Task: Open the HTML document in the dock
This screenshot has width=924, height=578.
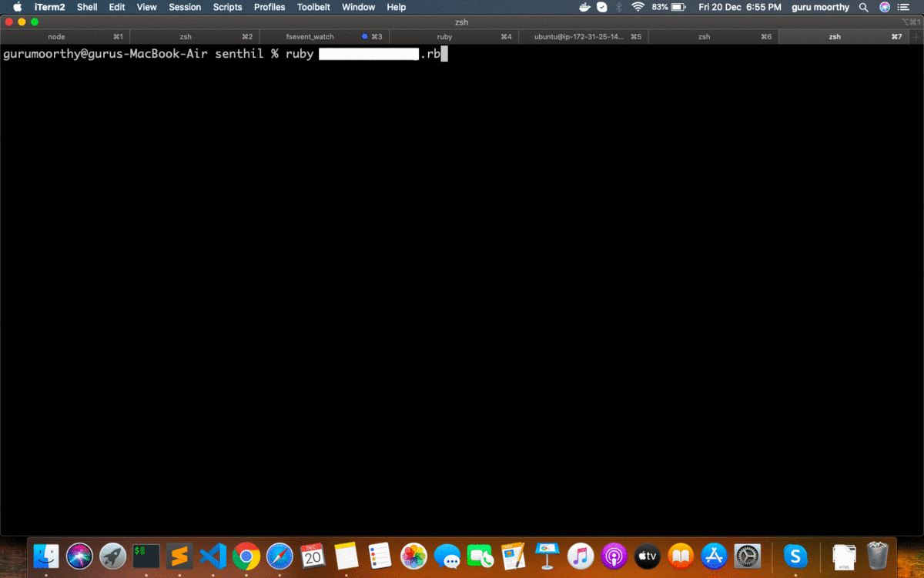Action: tap(844, 556)
